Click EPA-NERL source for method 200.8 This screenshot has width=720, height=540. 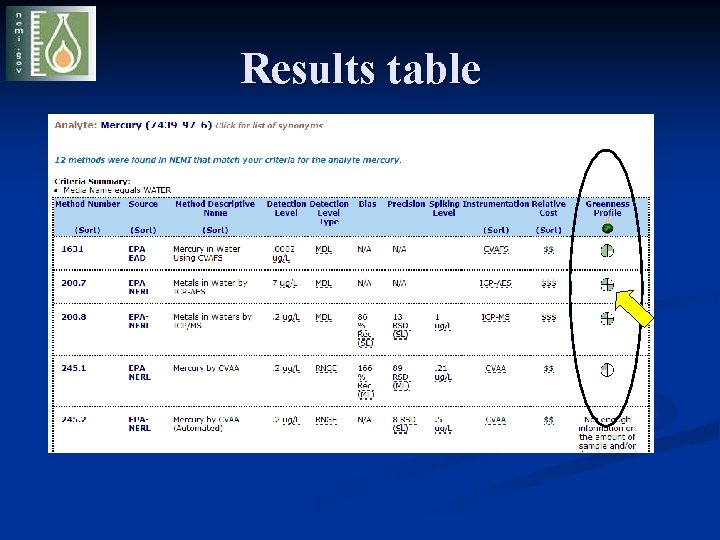(x=139, y=321)
